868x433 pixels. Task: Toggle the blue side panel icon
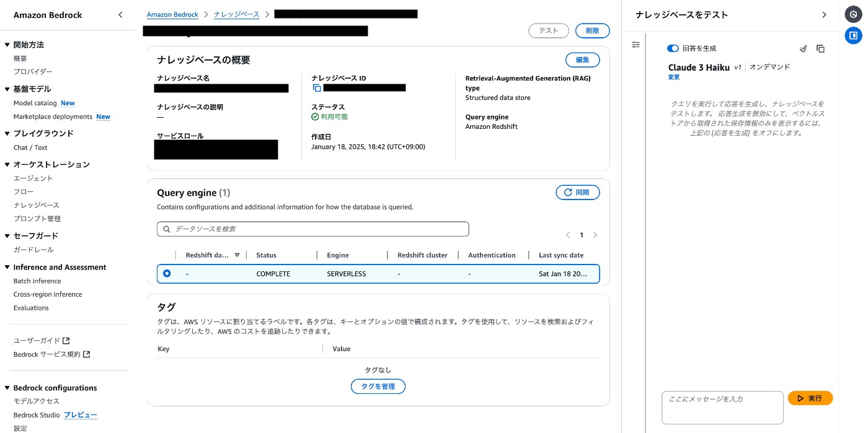853,35
